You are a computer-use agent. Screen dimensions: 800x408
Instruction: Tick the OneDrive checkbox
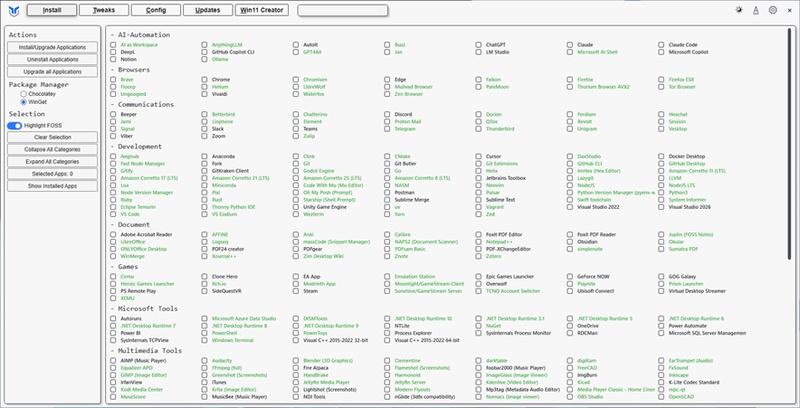click(x=570, y=326)
